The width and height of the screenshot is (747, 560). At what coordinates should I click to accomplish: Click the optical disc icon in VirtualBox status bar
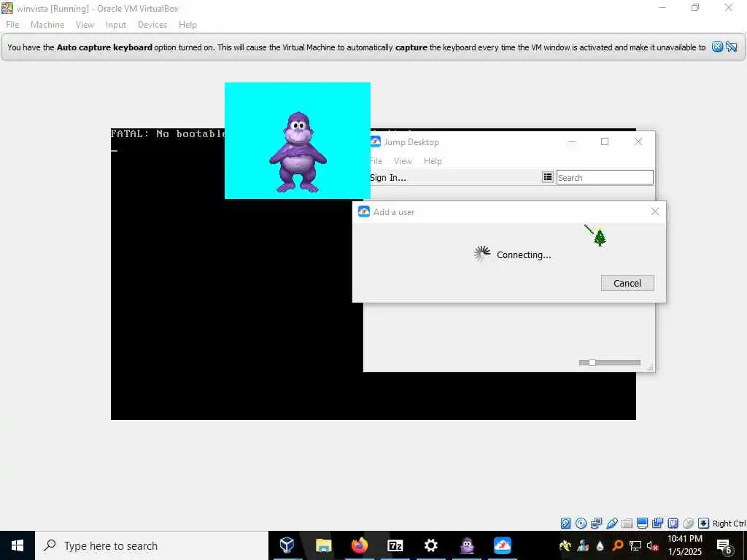(x=581, y=524)
